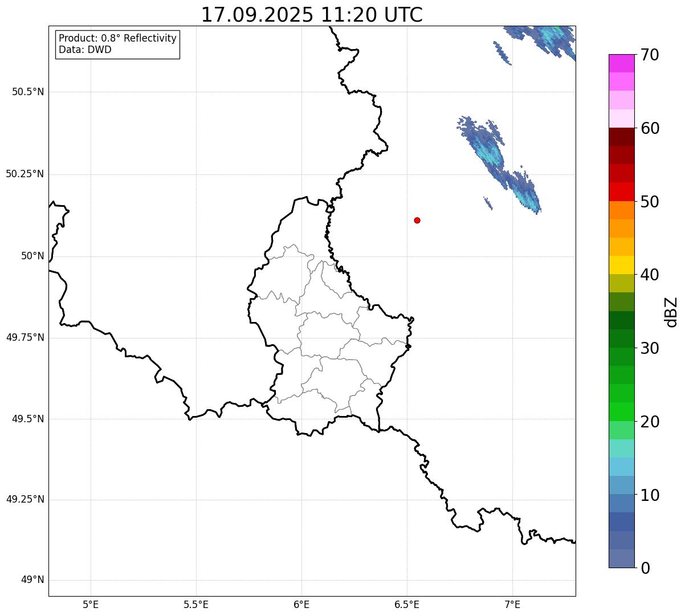Click the red dot marker on the map
Viewport: 685px width, 616px height.
click(417, 220)
